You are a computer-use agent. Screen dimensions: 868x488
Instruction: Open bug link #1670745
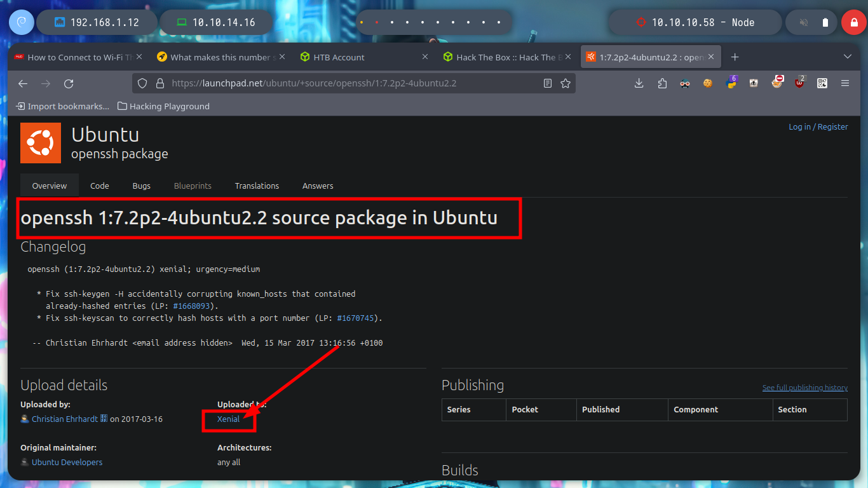pyautogui.click(x=357, y=318)
